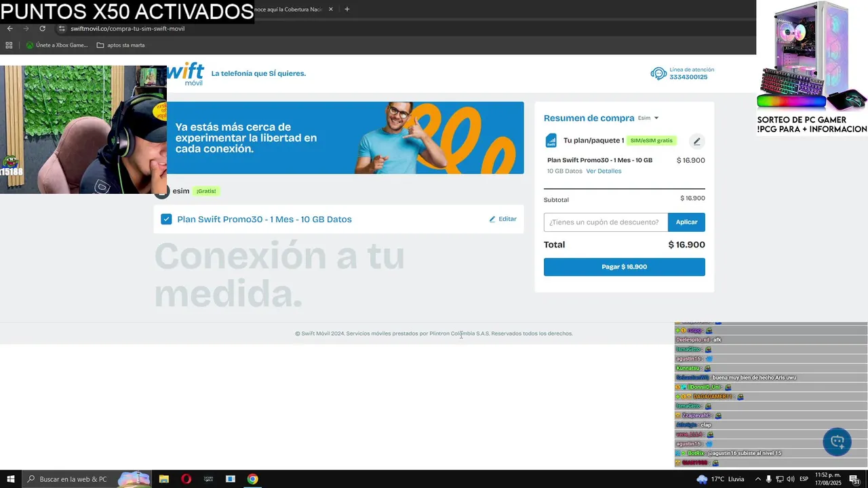Reload the current browser page
Image resolution: width=868 pixels, height=488 pixels.
(x=42, y=28)
